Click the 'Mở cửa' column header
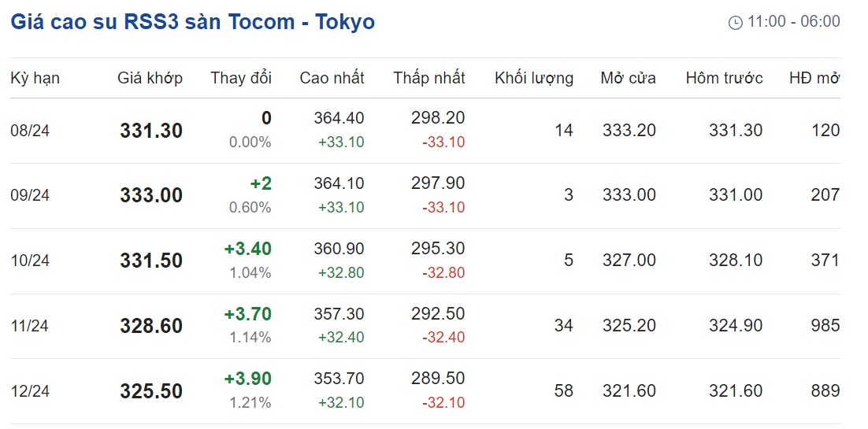Image resolution: width=868 pixels, height=429 pixels. click(x=629, y=78)
